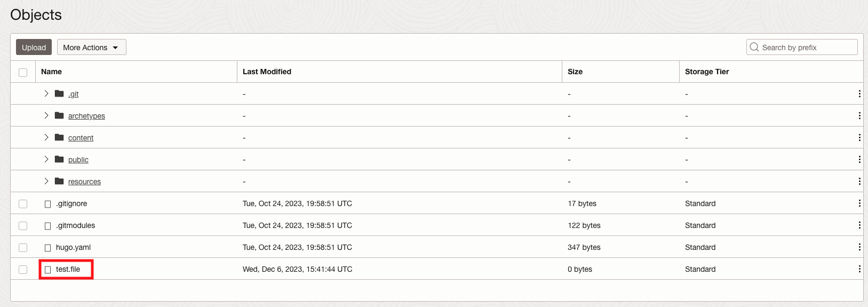Open the archetypes folder link
The width and height of the screenshot is (868, 307).
coord(86,116)
